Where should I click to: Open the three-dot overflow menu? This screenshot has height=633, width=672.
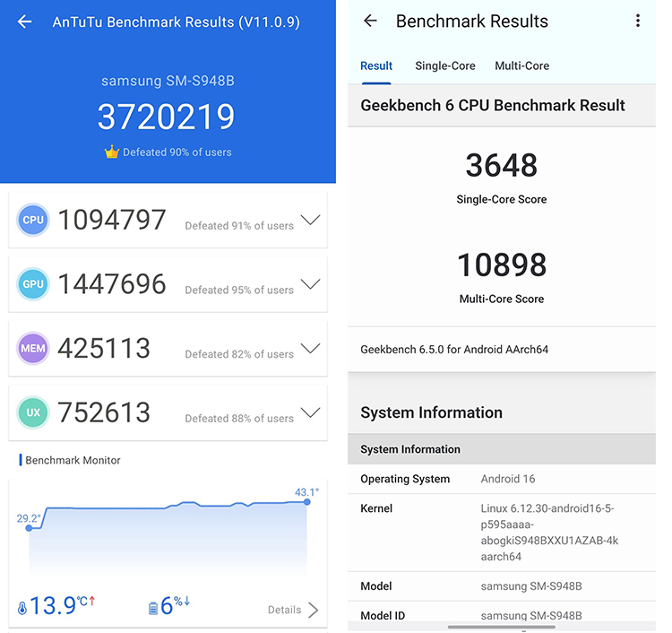point(638,21)
